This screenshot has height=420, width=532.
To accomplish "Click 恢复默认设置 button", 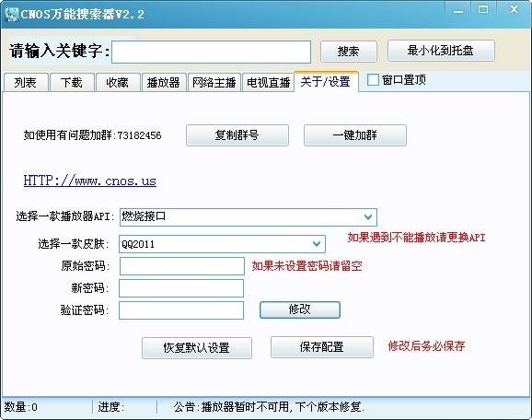I will click(x=197, y=348).
